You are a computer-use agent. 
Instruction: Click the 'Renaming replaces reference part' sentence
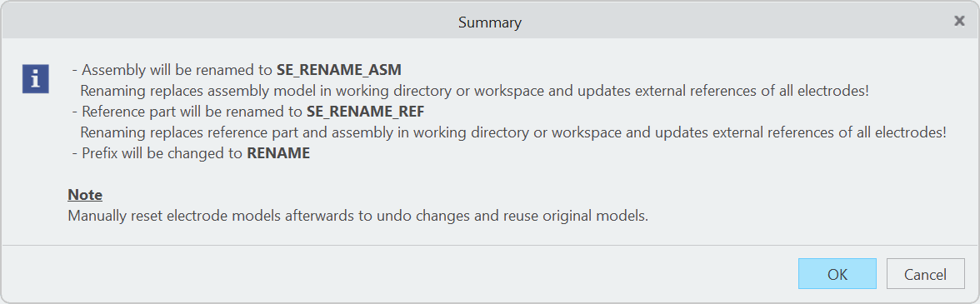(x=513, y=132)
